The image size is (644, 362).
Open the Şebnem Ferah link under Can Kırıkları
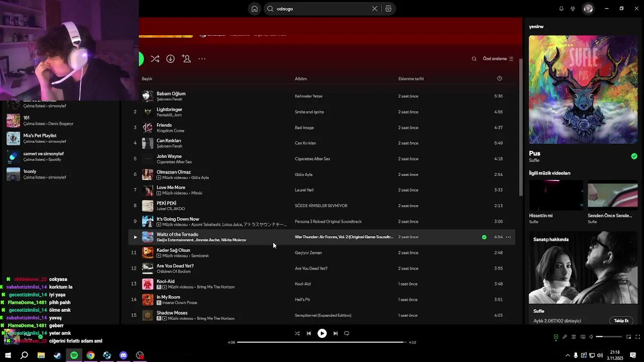coord(169,146)
